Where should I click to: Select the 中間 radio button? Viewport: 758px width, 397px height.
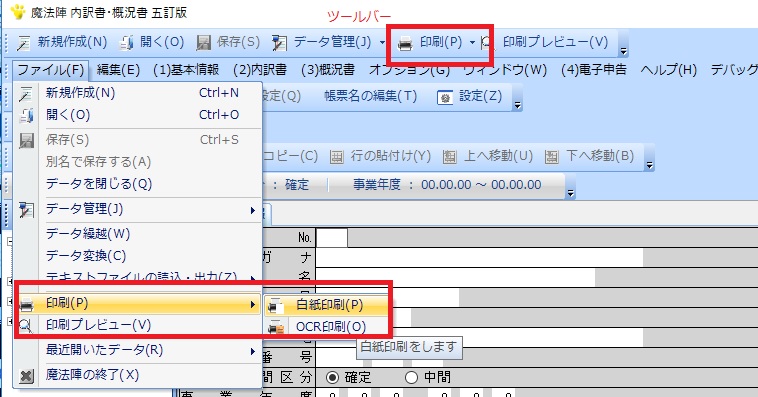(411, 377)
